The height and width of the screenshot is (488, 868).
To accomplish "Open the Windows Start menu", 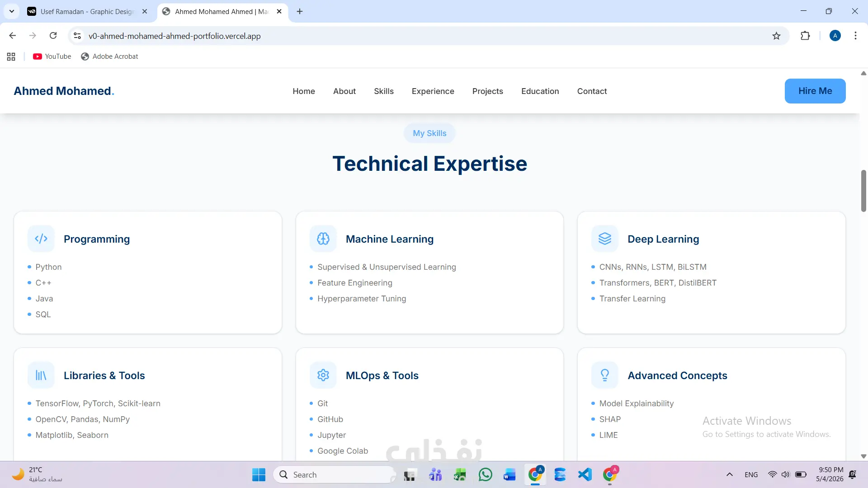I will (x=259, y=475).
